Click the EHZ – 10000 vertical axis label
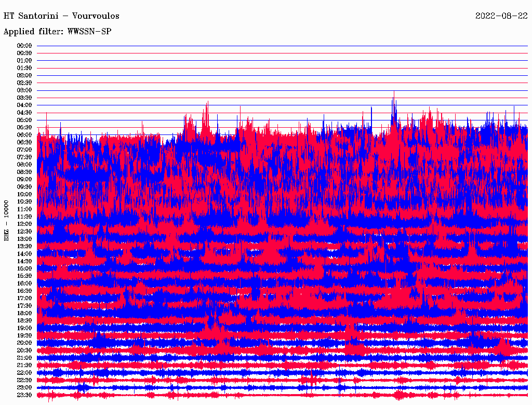Viewport: 532px width, 405px height. tap(7, 220)
